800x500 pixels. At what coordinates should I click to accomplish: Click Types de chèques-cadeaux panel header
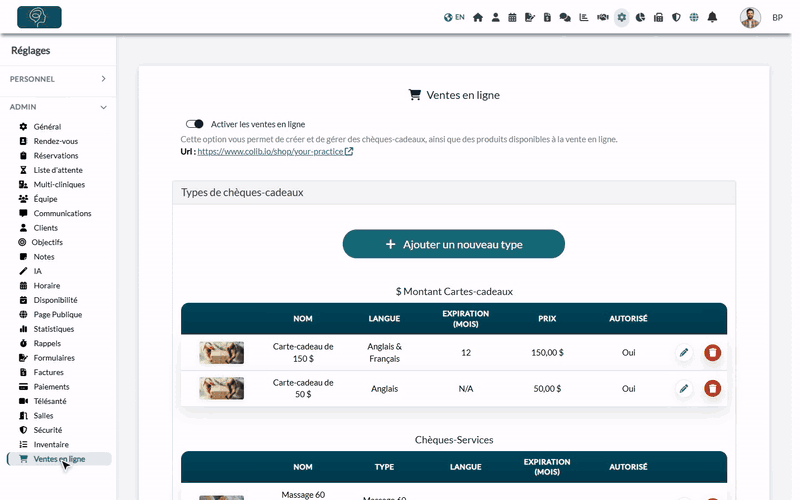[x=454, y=193]
